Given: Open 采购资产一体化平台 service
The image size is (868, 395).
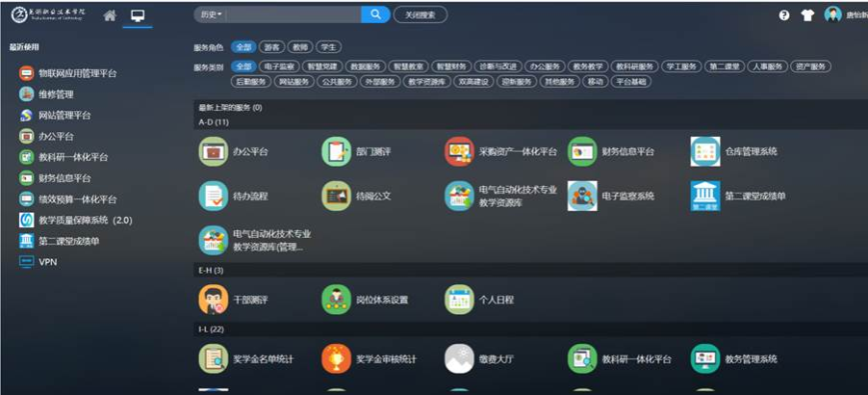Looking at the screenshot, I should tap(458, 151).
